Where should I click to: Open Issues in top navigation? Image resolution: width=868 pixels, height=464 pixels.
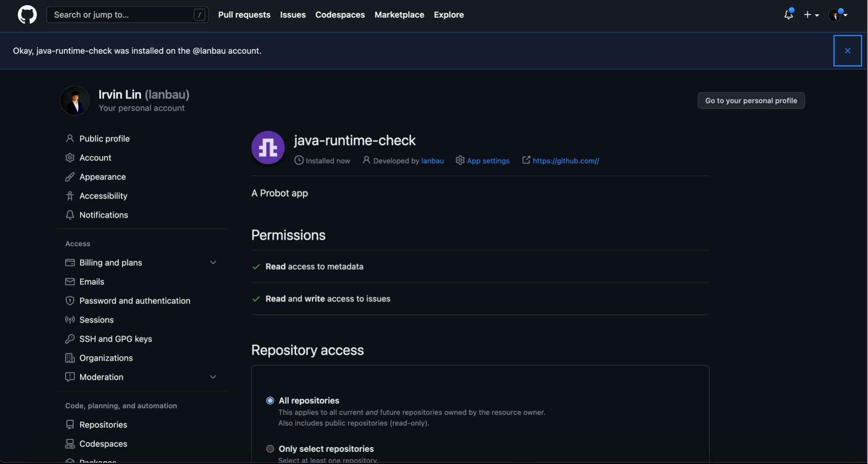coord(293,15)
